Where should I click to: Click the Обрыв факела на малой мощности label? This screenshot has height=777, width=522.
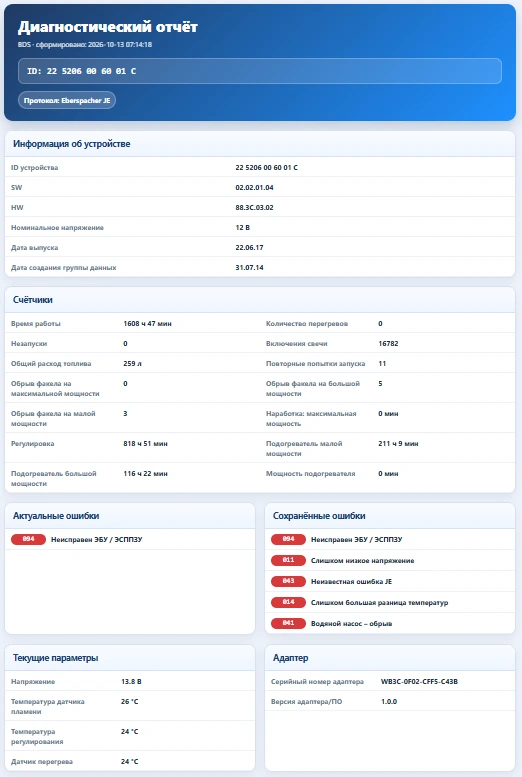tap(53, 418)
